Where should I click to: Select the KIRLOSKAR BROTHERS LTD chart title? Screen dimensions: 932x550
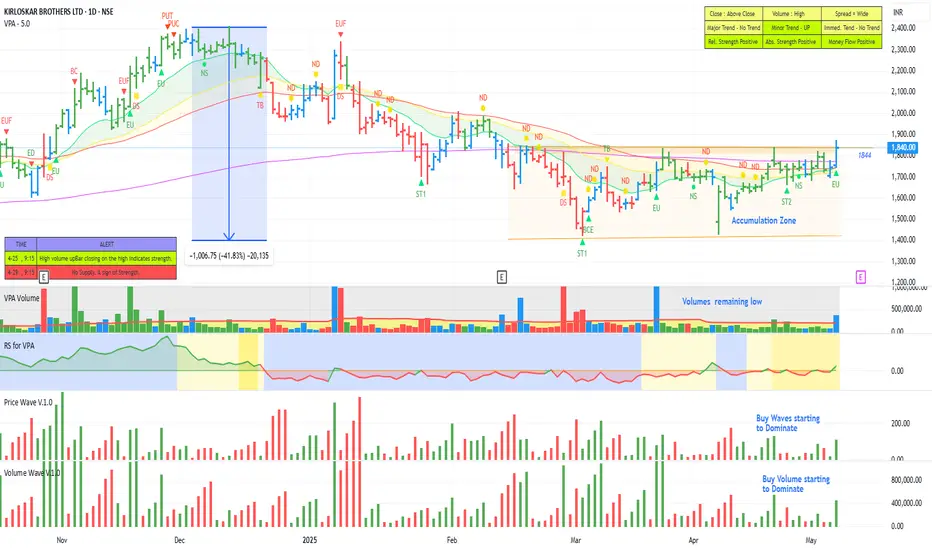58,12
